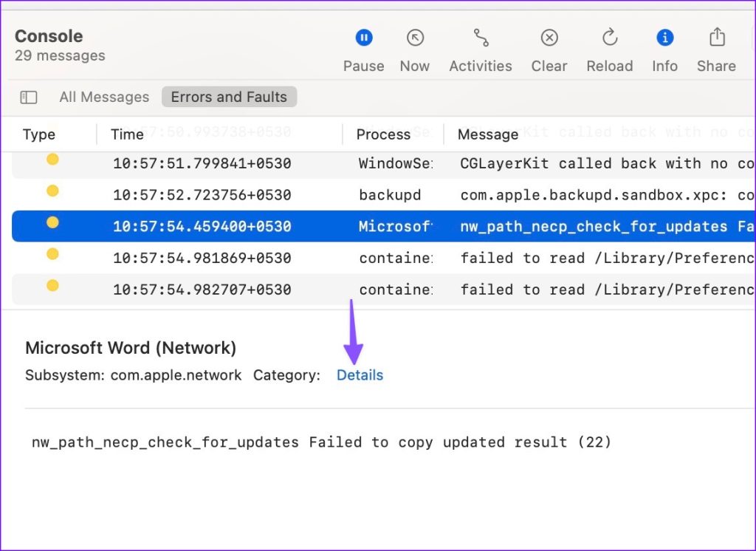Toggle the sidebar panel icon

pos(29,97)
